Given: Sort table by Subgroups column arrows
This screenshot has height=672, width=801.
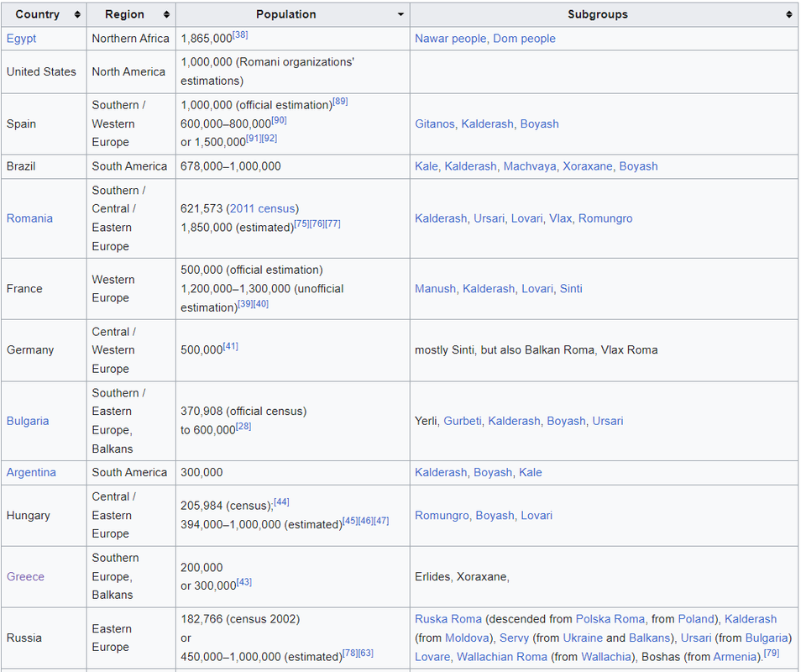Looking at the screenshot, I should point(789,14).
